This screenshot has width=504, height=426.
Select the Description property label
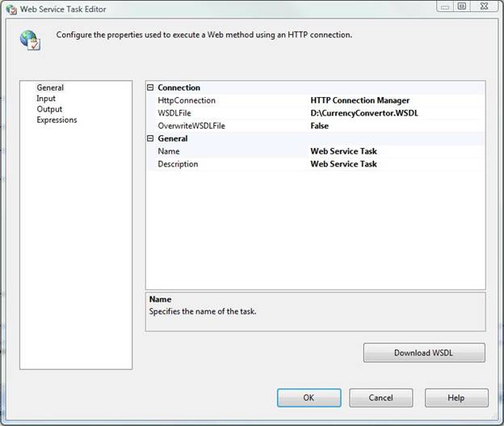coord(178,164)
